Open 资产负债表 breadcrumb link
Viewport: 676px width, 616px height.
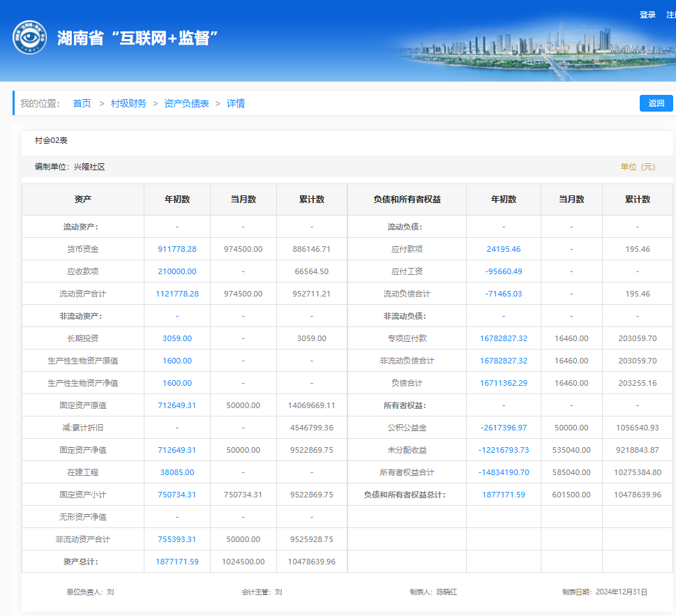coord(186,103)
